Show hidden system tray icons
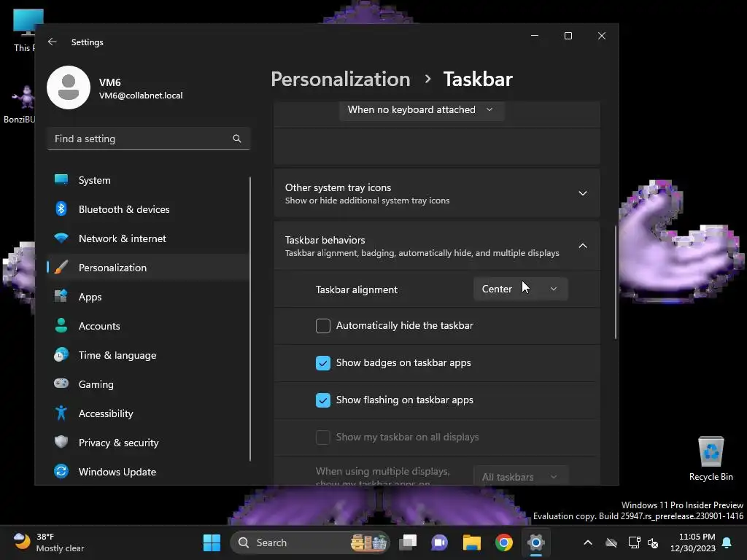The height and width of the screenshot is (560, 747). point(588,542)
